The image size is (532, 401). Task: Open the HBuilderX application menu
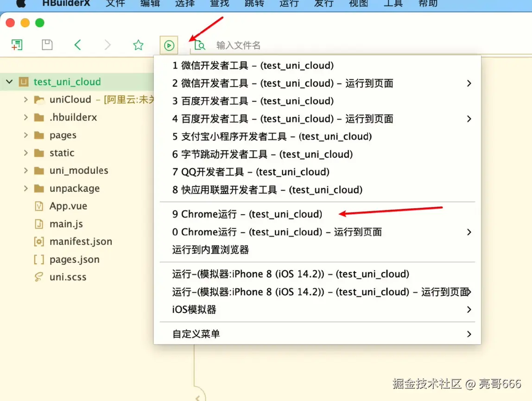point(66,3)
